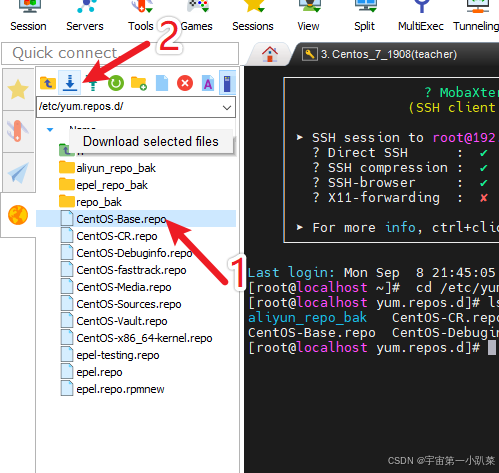The width and height of the screenshot is (499, 473).
Task: Select the CentOS-Vault.repo file
Action: (x=122, y=321)
